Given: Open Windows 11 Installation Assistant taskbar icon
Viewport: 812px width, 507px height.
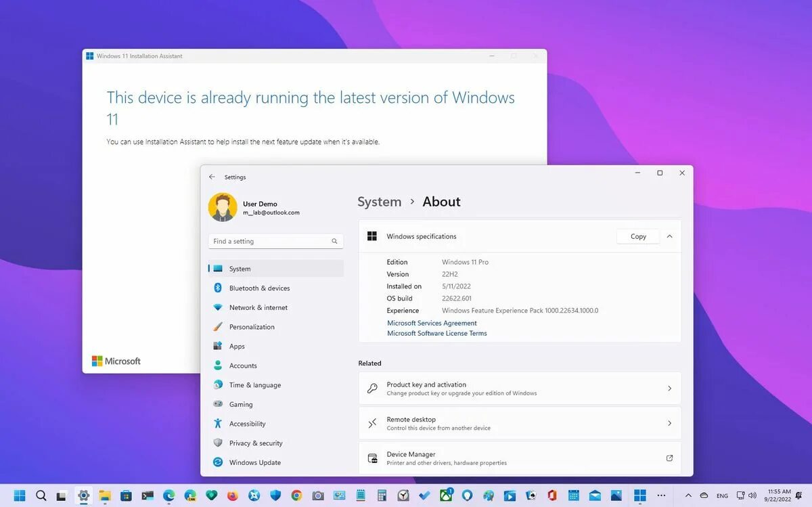Looking at the screenshot, I should pos(639,495).
